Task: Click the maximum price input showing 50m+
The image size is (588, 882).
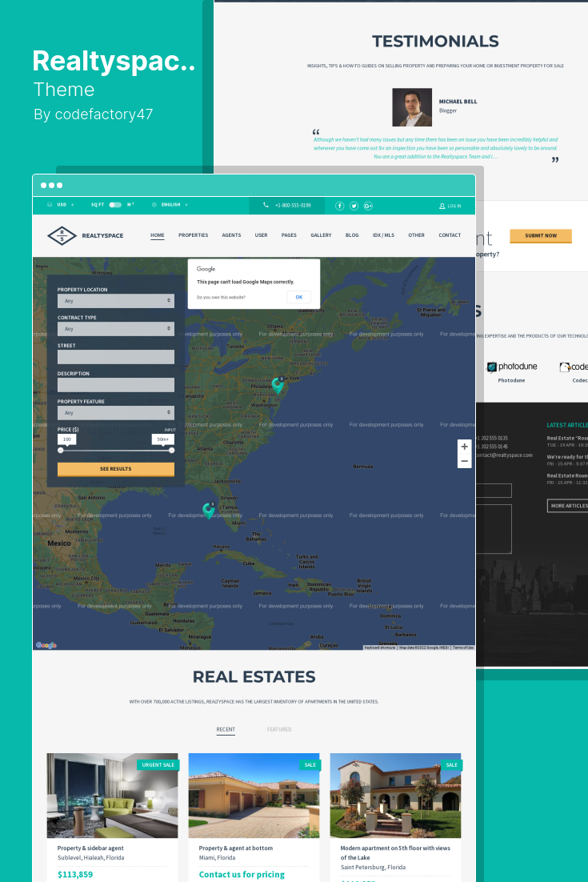Action: click(x=163, y=439)
